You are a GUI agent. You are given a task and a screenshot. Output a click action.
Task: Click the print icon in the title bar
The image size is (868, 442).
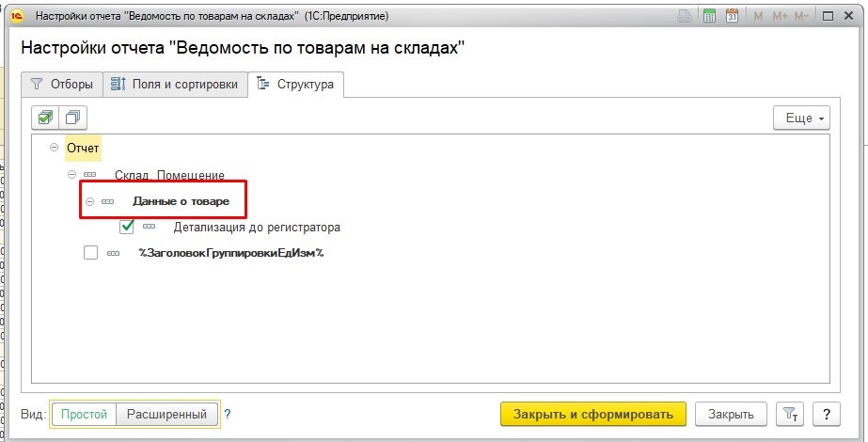point(686,16)
